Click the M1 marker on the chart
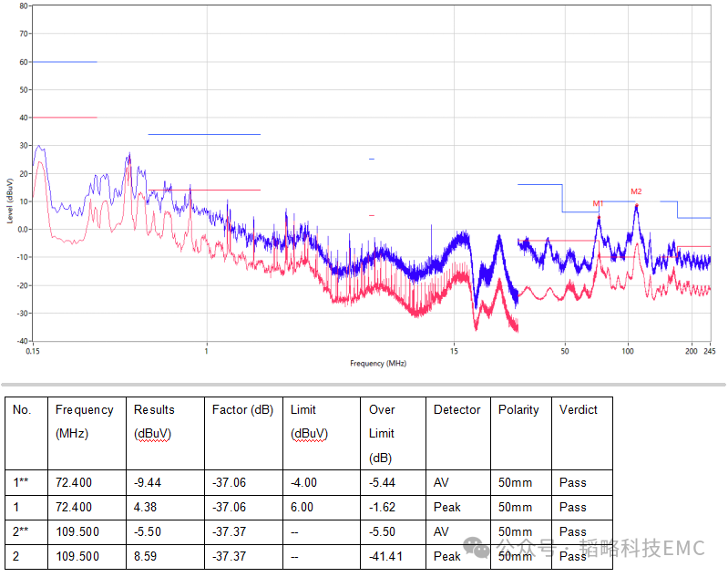Screen dimensions: 728x577 (598, 203)
